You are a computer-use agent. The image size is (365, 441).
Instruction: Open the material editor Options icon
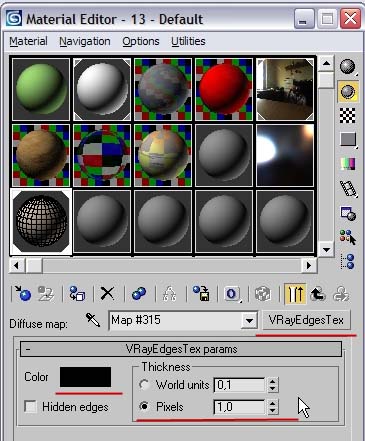tap(348, 214)
